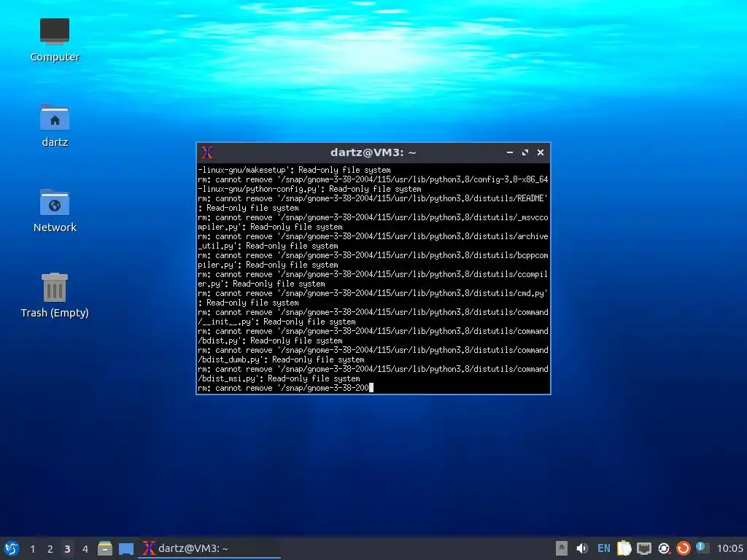747x560 pixels.
Task: Click the dartz@VM3: ~ window title
Action: 373,152
